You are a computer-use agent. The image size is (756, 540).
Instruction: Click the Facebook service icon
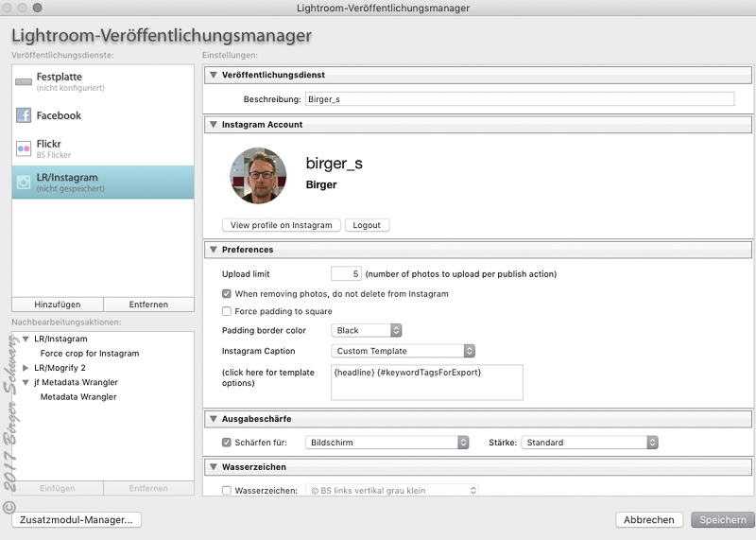24,115
